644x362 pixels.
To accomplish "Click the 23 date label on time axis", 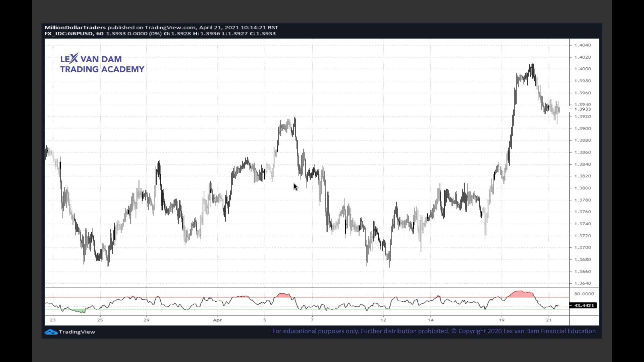I will [53, 320].
